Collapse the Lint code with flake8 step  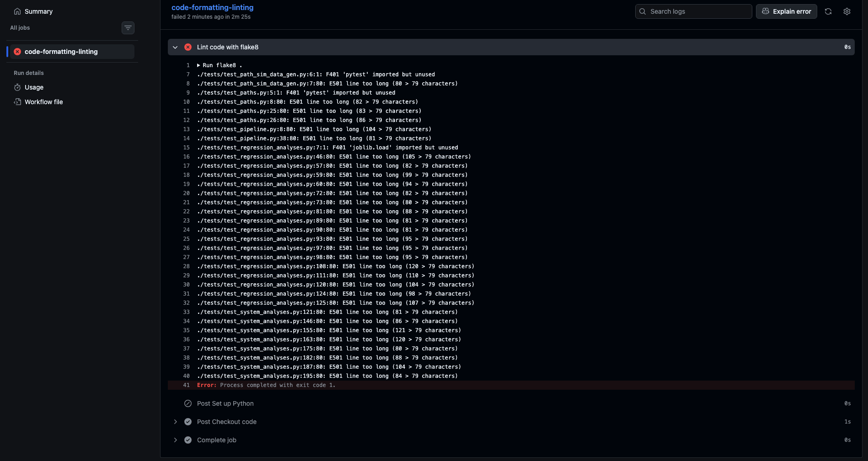click(175, 47)
